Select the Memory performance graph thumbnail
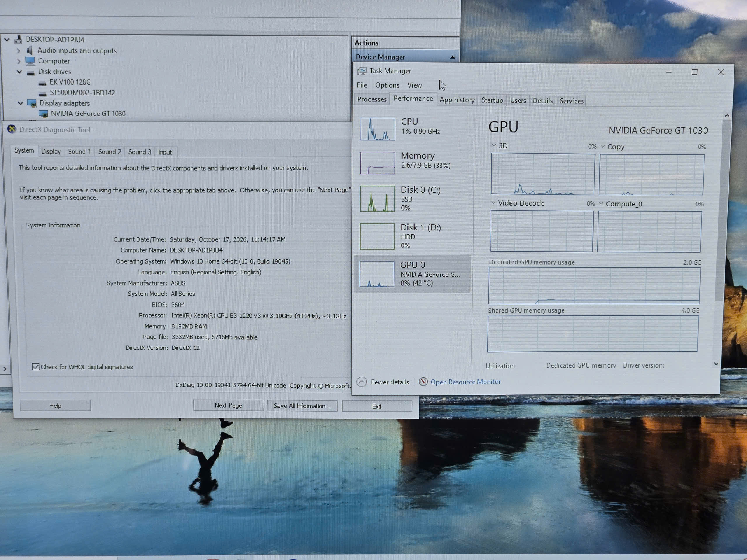Viewport: 747px width, 560px height. click(x=377, y=163)
